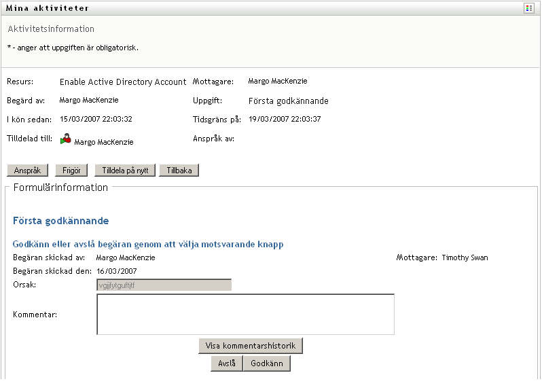This screenshot has height=392, width=542.
Task: Click the name Timothy Swan
Action: coord(465,257)
